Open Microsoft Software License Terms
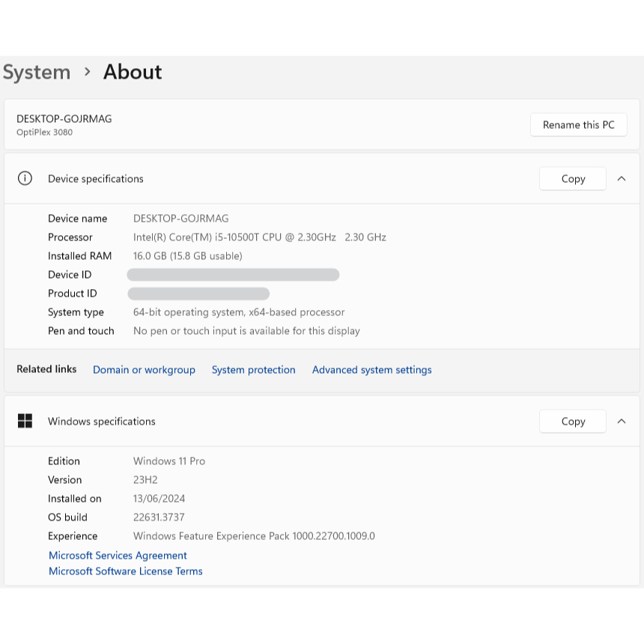Screen dimensions: 644x644 125,571
